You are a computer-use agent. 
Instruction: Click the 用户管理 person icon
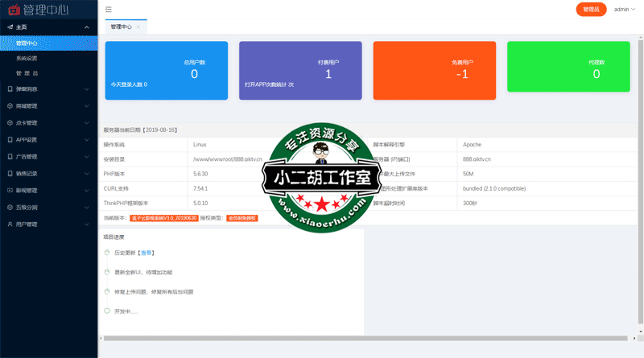tap(8, 224)
